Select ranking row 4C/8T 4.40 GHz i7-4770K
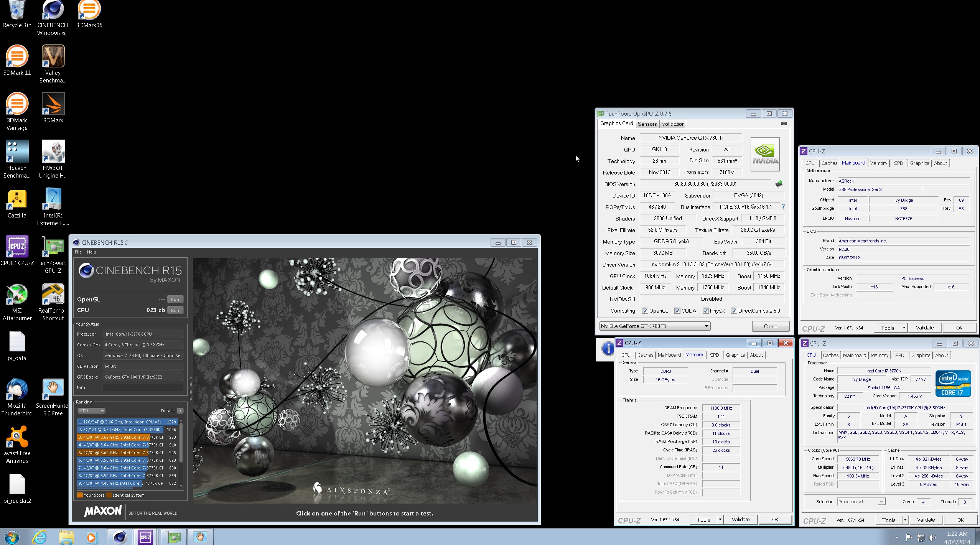Viewport: 980px width, 545px height. click(127, 483)
